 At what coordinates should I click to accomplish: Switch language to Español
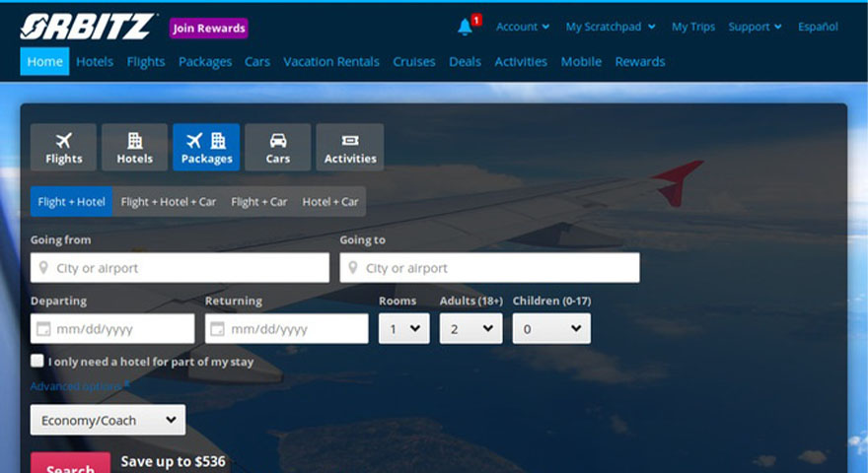[818, 27]
